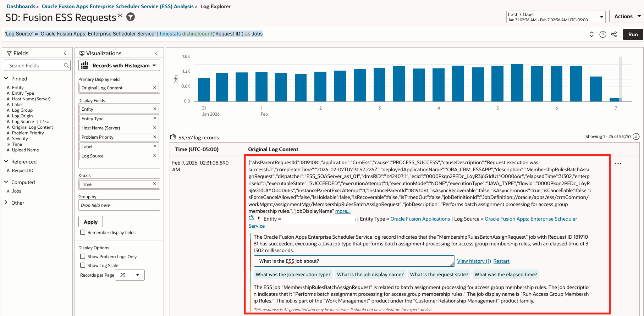Click the share icon near Run
The width and height of the screenshot is (644, 316).
[x=614, y=34]
